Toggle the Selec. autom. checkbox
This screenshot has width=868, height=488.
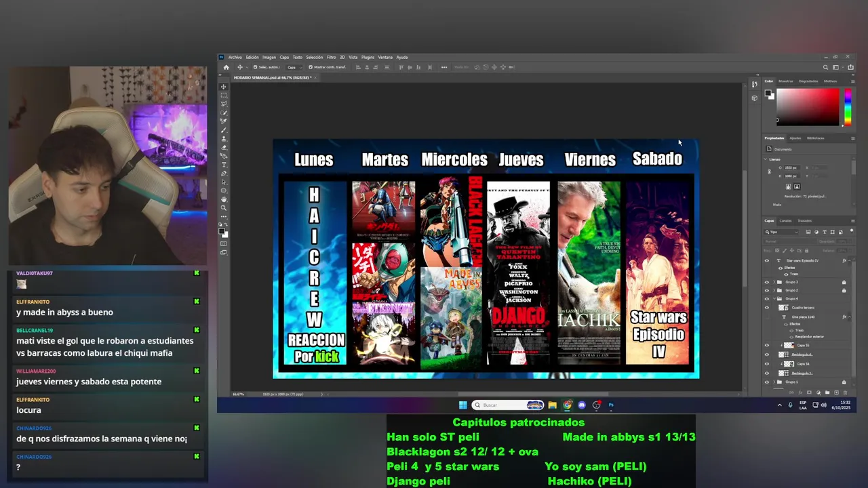[x=255, y=67]
